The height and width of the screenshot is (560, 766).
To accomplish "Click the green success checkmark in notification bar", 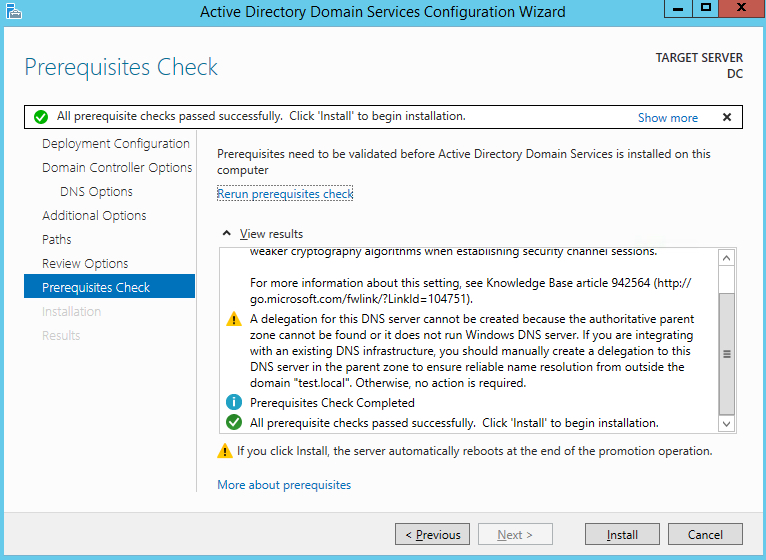I will click(x=41, y=117).
